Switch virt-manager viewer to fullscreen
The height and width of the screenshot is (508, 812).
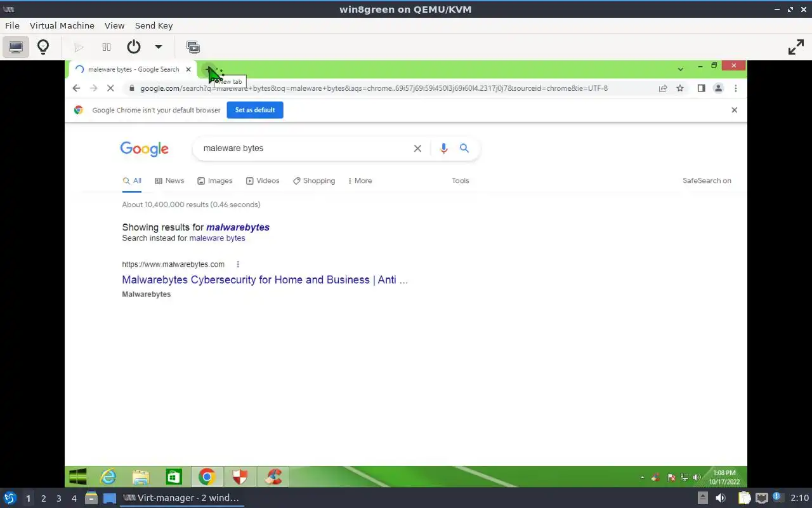(x=796, y=47)
